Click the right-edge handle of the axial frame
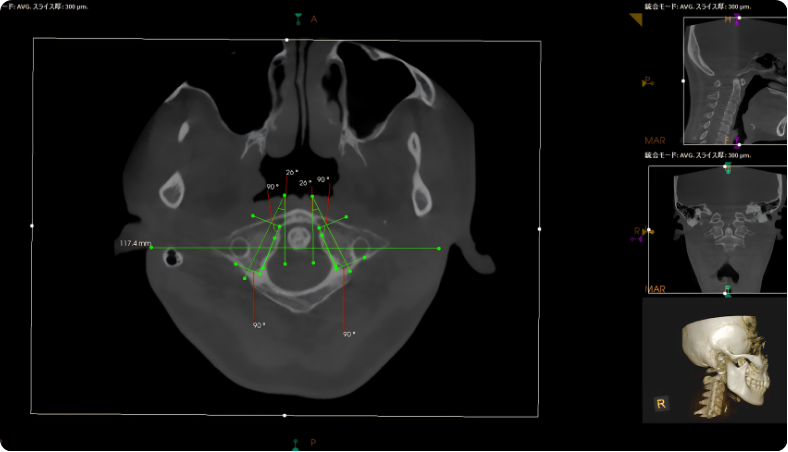The height and width of the screenshot is (452, 788). tap(540, 229)
